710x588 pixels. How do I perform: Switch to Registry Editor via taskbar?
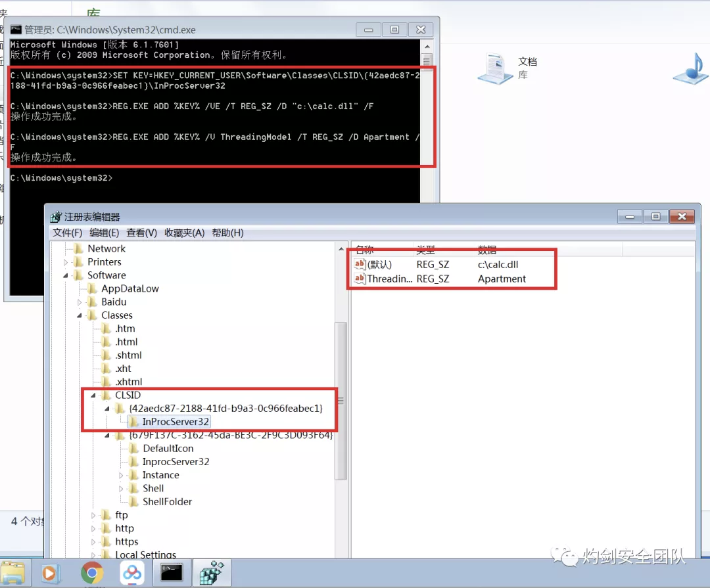(212, 573)
